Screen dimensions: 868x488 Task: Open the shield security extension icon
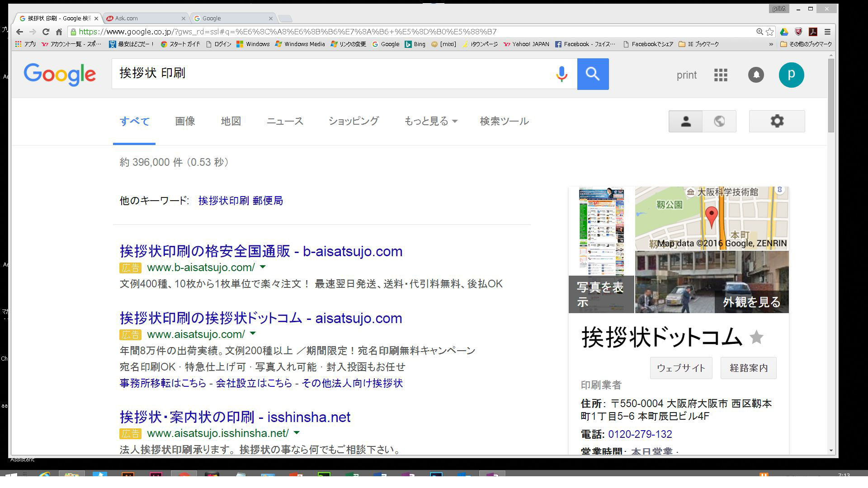click(x=799, y=32)
